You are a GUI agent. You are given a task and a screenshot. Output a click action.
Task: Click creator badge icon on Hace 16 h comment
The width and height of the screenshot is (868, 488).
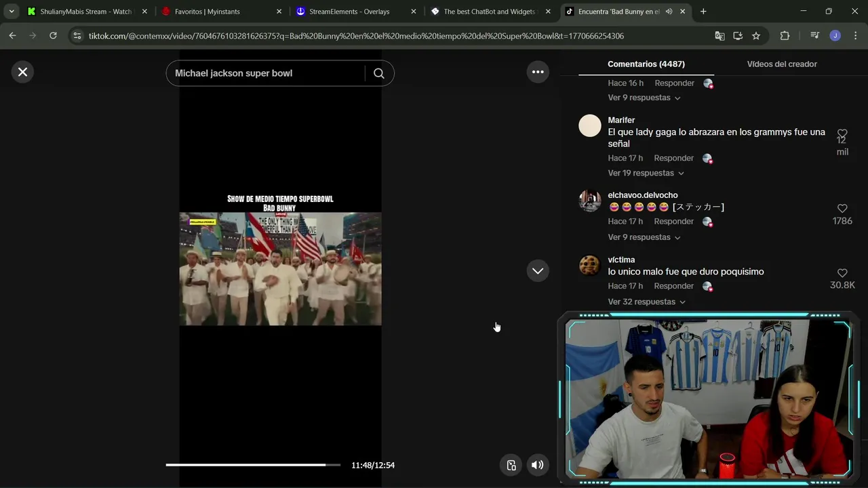(708, 83)
